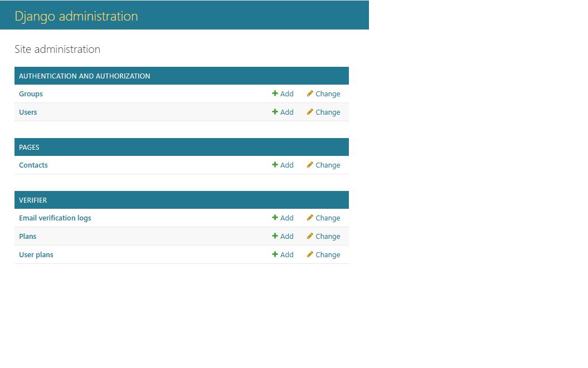Select the Change text link for Plans

pyautogui.click(x=328, y=237)
